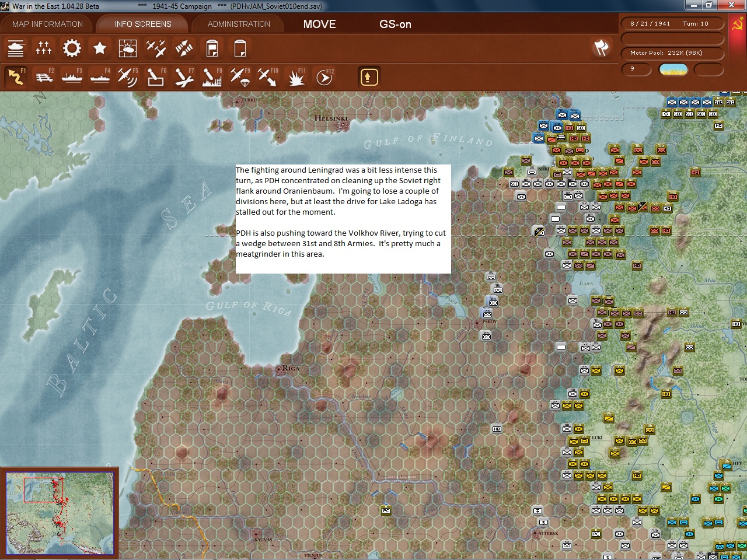Open the Commander's Report star icon
Viewport: 747px width, 560px height.
pyautogui.click(x=100, y=48)
